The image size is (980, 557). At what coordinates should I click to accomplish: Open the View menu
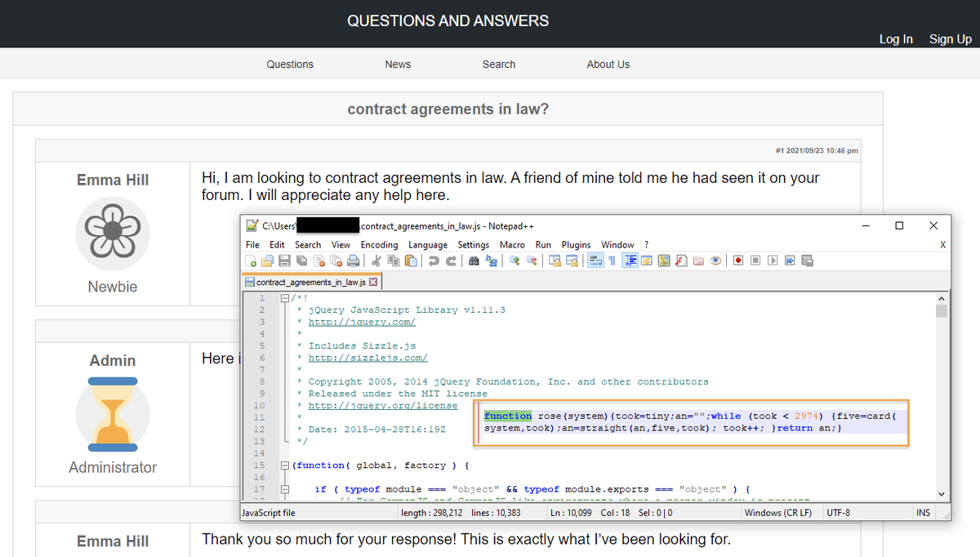[341, 244]
